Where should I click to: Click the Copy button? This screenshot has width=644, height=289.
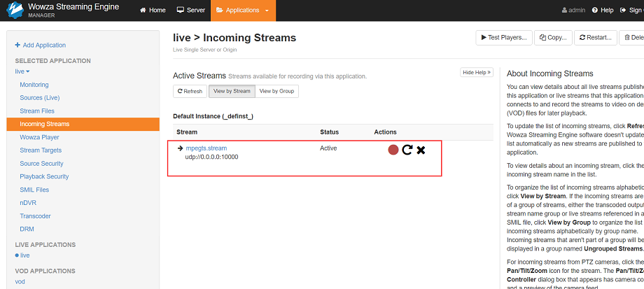(553, 37)
